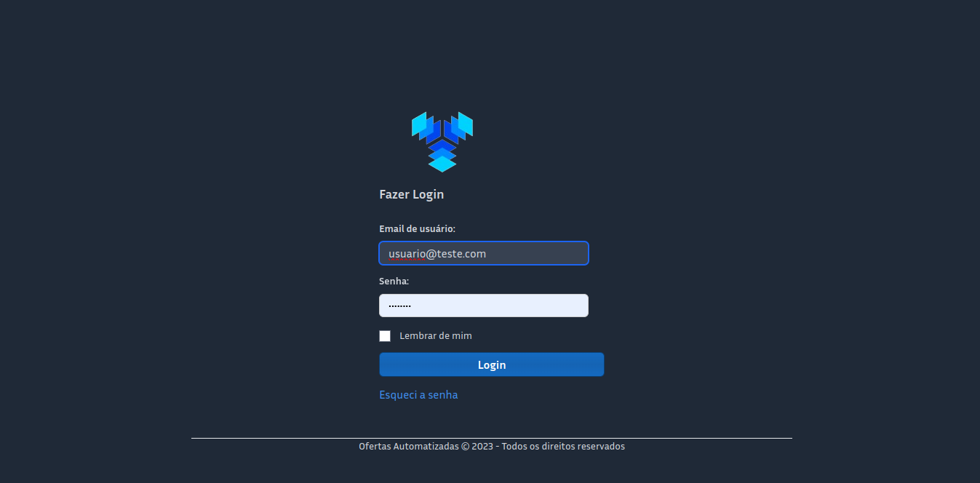The height and width of the screenshot is (483, 980).
Task: Click the Fazer Login heading
Action: [411, 194]
